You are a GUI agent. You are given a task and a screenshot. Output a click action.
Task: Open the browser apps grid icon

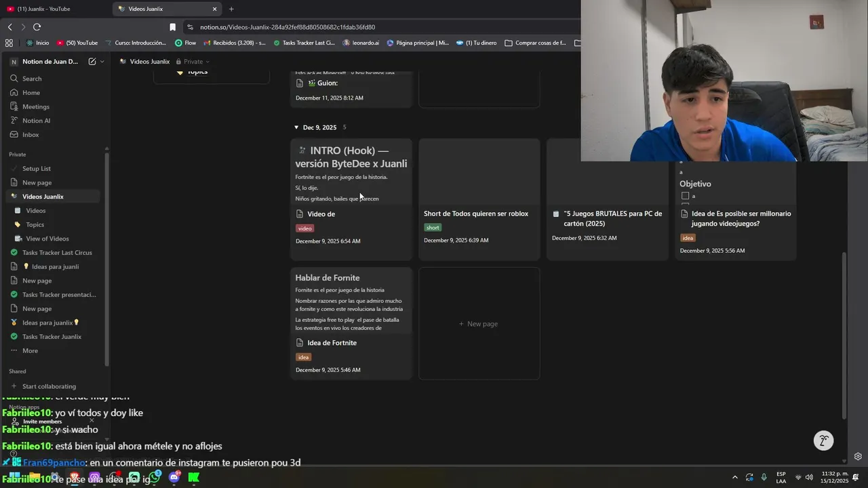click(9, 43)
